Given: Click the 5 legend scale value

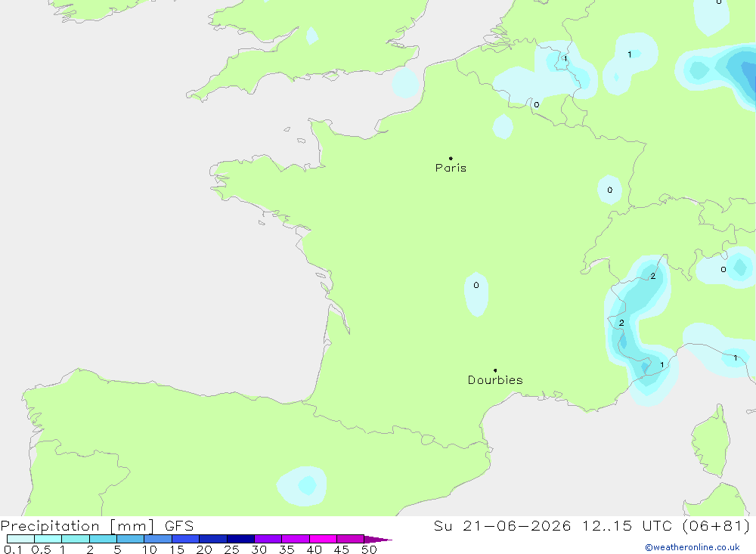Looking at the screenshot, I should tap(117, 549).
